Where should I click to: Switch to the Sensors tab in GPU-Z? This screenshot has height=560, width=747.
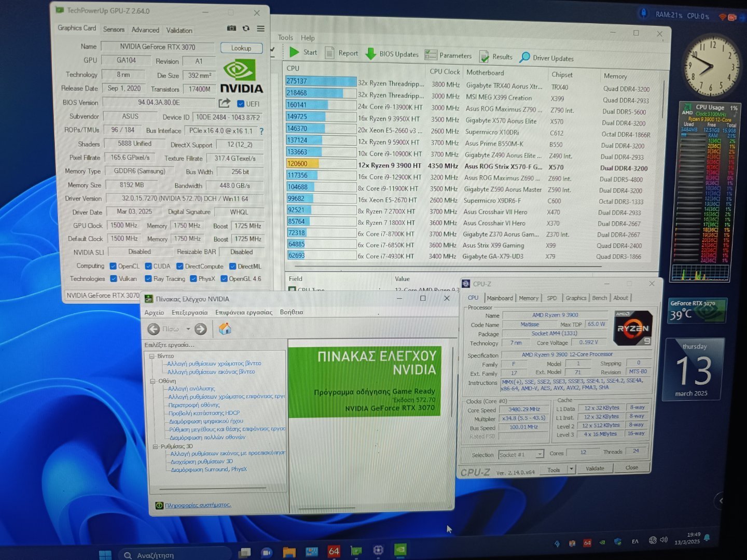pyautogui.click(x=114, y=30)
